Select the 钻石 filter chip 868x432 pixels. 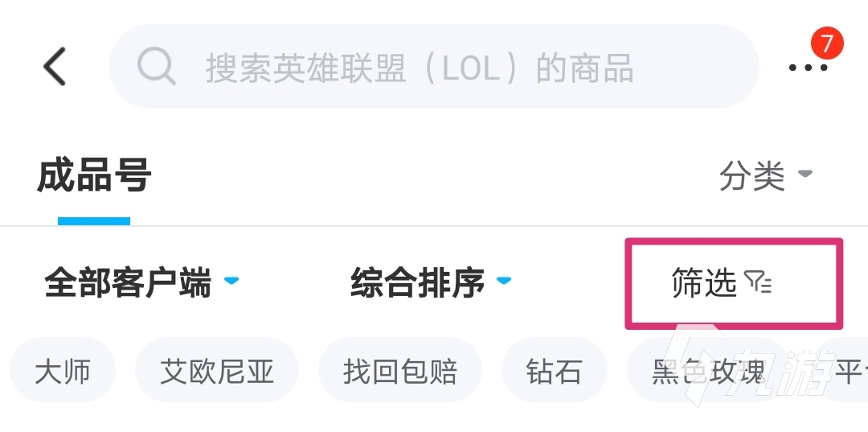[554, 372]
